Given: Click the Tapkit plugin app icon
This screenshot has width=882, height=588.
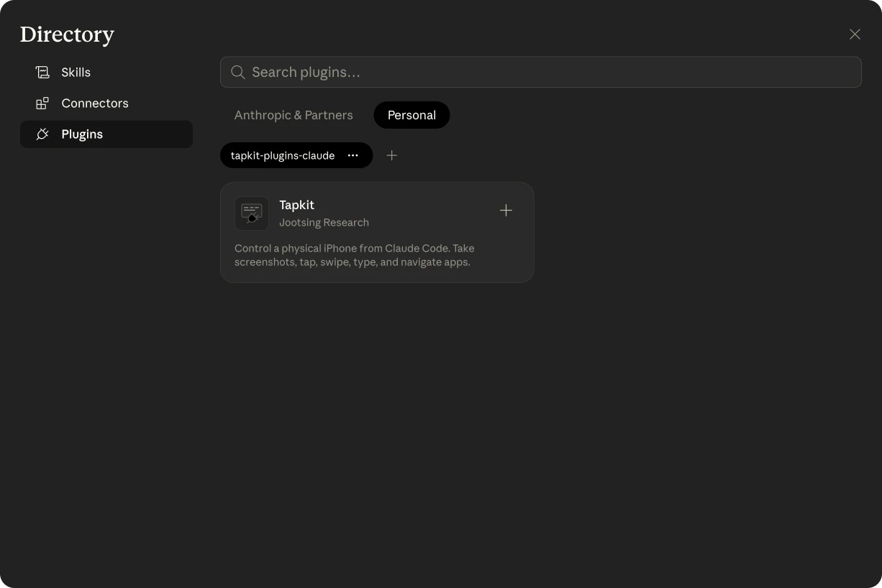Looking at the screenshot, I should coord(251,213).
